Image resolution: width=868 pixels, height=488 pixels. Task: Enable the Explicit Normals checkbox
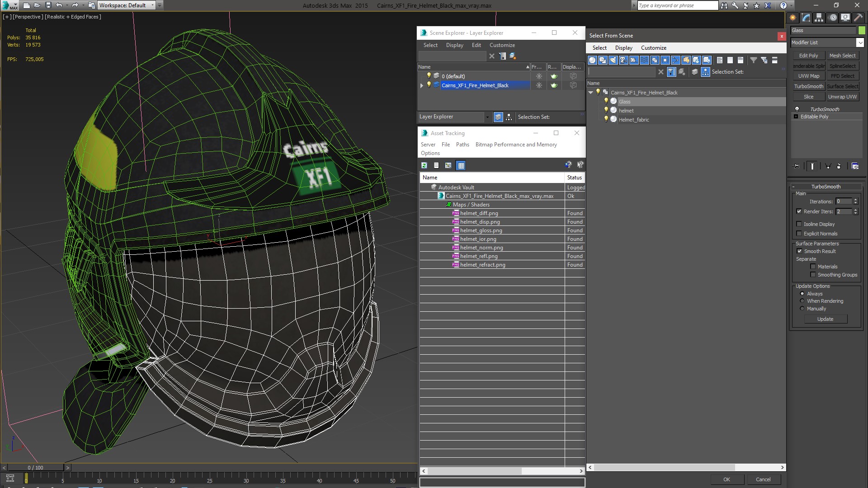point(799,234)
